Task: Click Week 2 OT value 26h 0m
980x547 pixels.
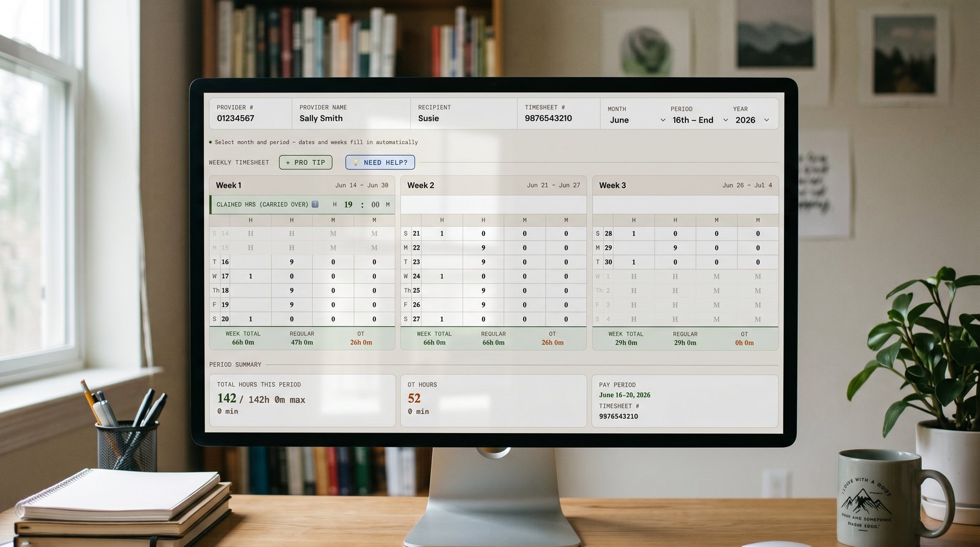Action: tap(552, 342)
